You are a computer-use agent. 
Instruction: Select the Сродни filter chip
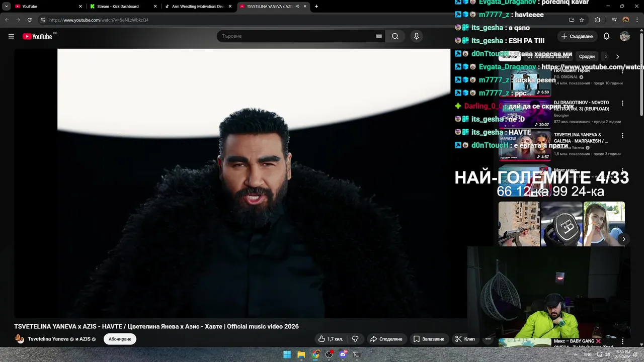[x=587, y=57]
